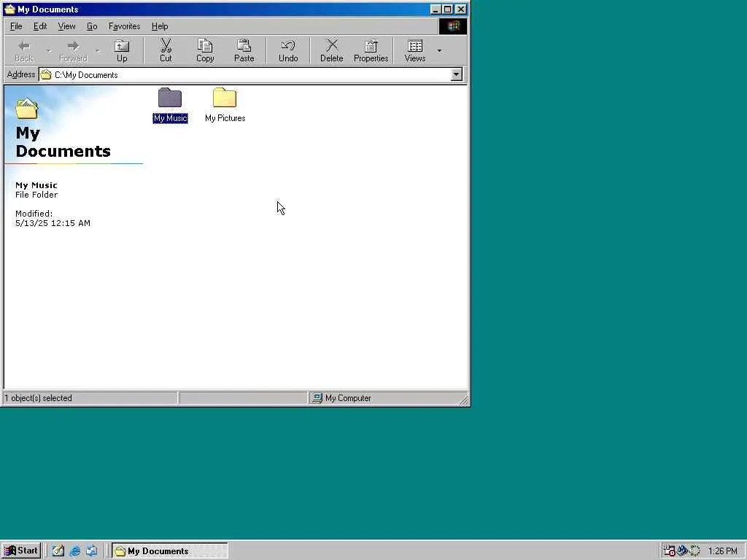This screenshot has height=560, width=747.
Task: Click the blue chip system tray icon
Action: pyautogui.click(x=682, y=551)
